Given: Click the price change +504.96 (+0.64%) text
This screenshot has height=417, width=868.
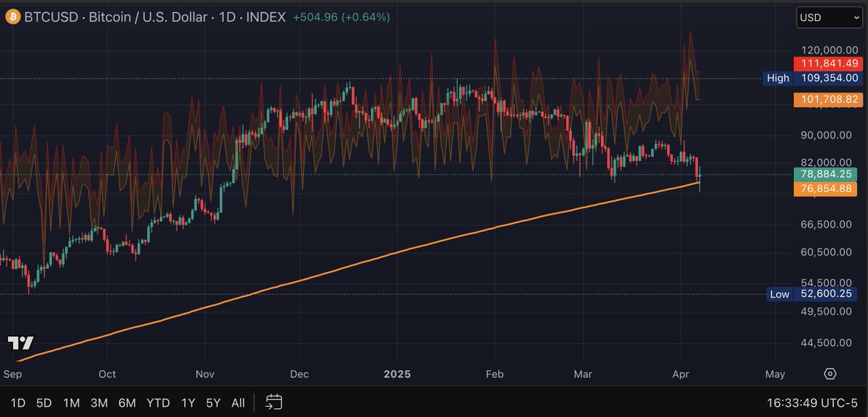Looking at the screenshot, I should (x=341, y=17).
